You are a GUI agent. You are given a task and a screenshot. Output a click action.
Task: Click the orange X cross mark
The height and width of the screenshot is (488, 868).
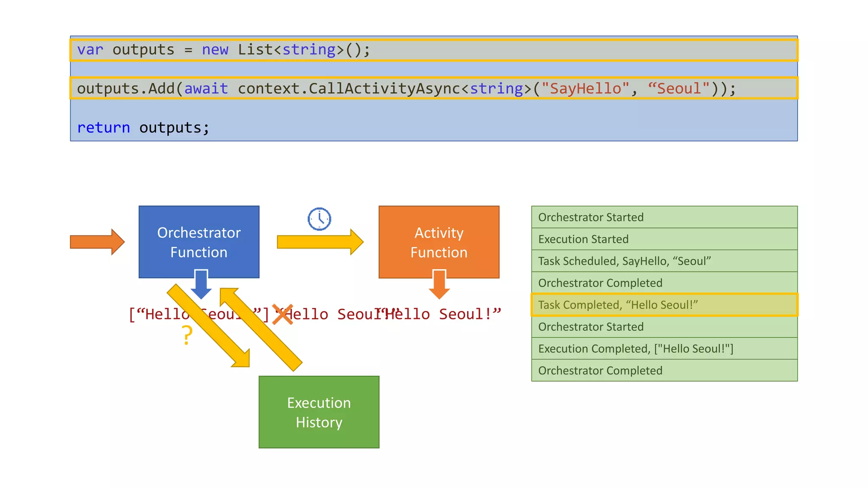pyautogui.click(x=283, y=314)
